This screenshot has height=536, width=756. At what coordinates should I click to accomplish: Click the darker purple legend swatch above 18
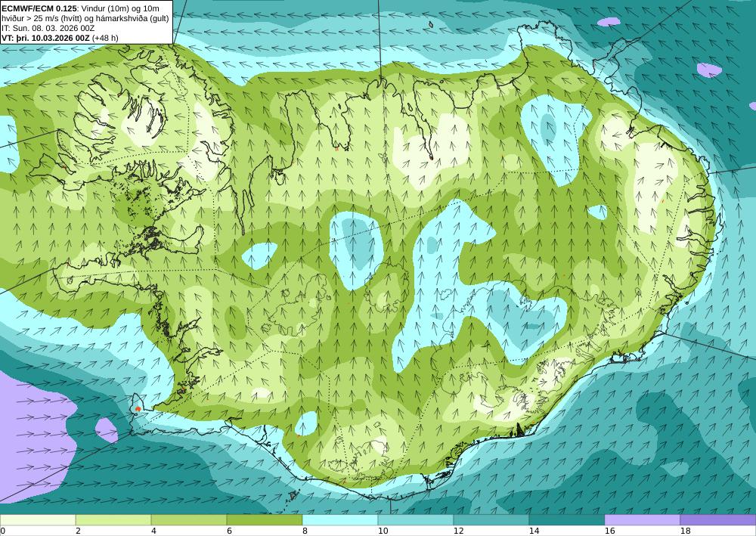(x=718, y=520)
